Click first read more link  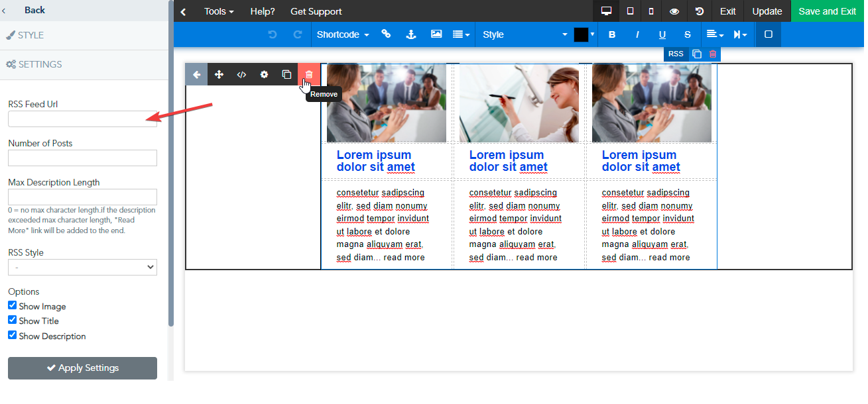[404, 258]
